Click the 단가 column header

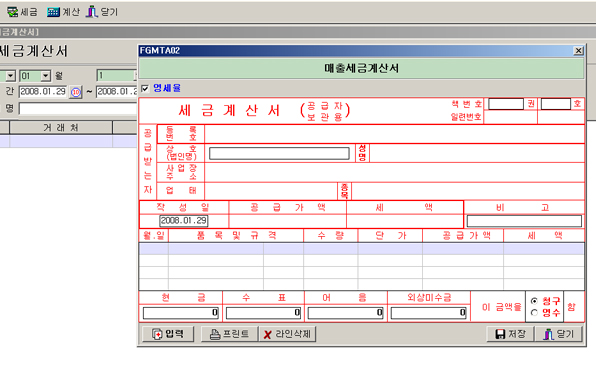390,236
